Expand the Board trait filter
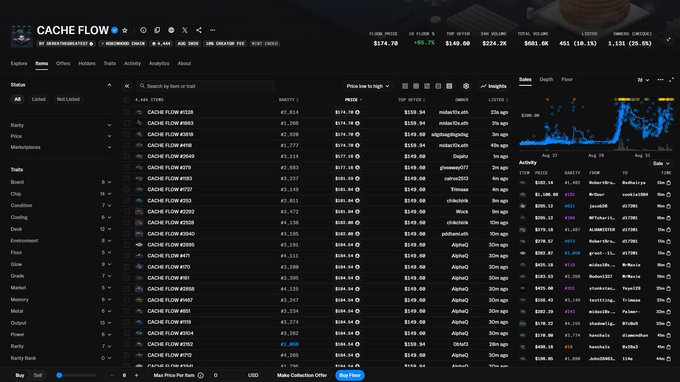The width and height of the screenshot is (680, 382). (61, 183)
